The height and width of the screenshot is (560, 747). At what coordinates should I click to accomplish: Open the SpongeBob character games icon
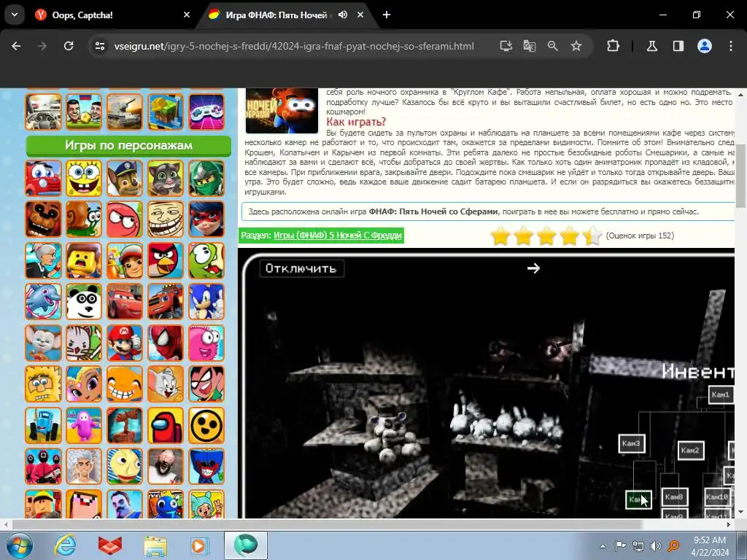[x=84, y=178]
